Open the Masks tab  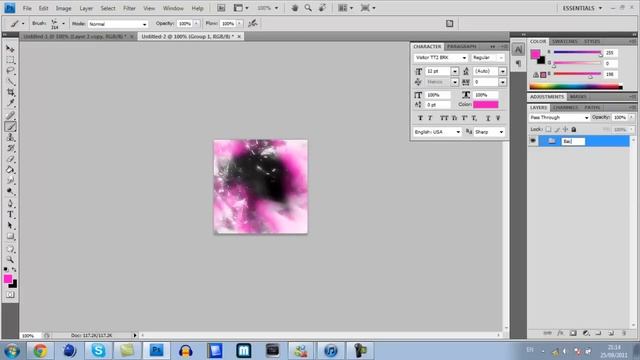(x=578, y=97)
